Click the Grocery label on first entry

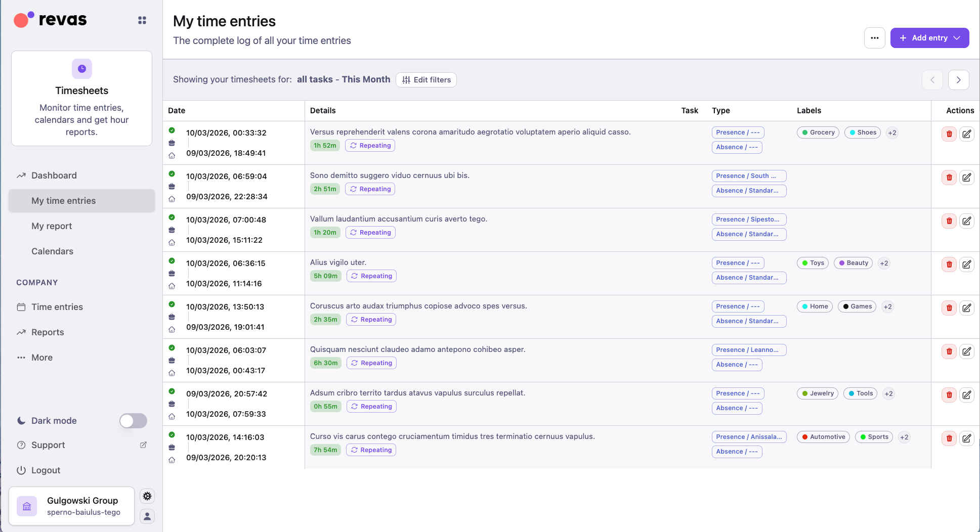818,132
